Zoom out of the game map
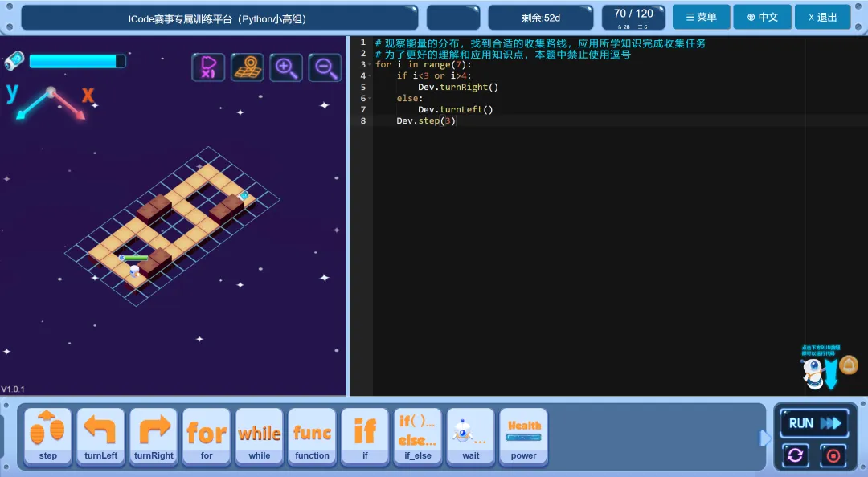The height and width of the screenshot is (477, 868). point(325,67)
